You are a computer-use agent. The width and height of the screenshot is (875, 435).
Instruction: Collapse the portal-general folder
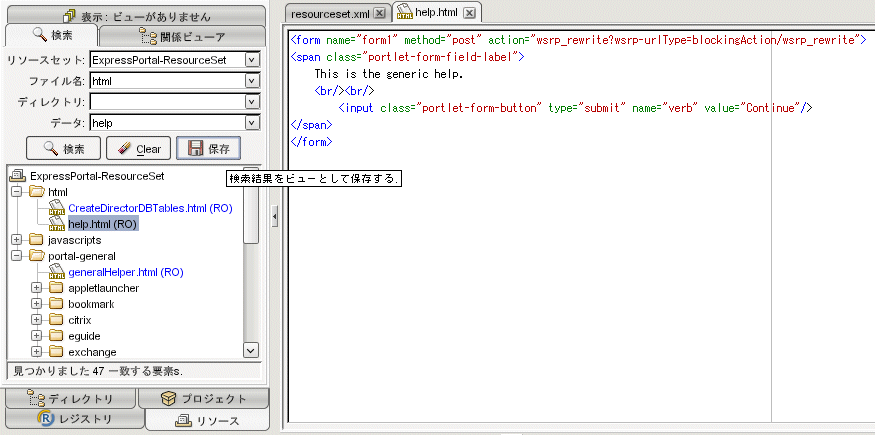coord(16,256)
